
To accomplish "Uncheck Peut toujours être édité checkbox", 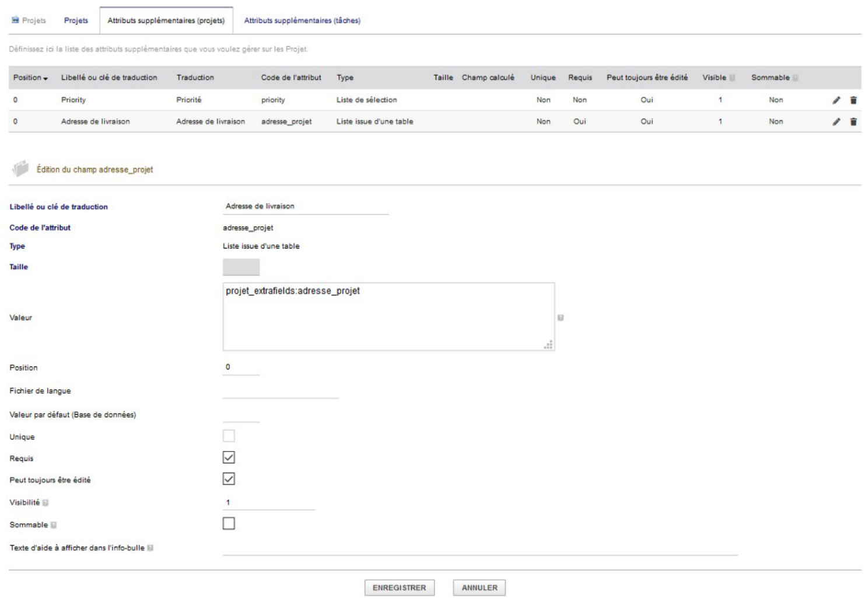I will click(x=229, y=479).
